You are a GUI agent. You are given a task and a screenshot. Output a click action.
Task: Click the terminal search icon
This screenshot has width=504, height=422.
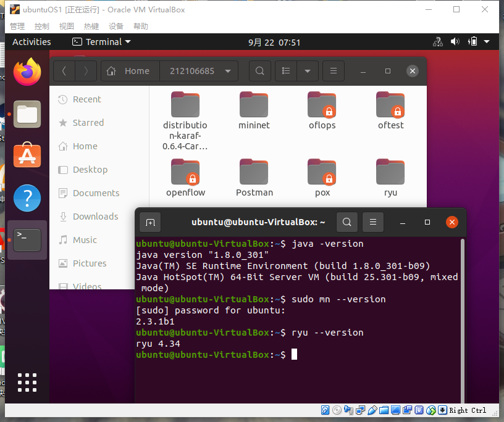tap(347, 222)
